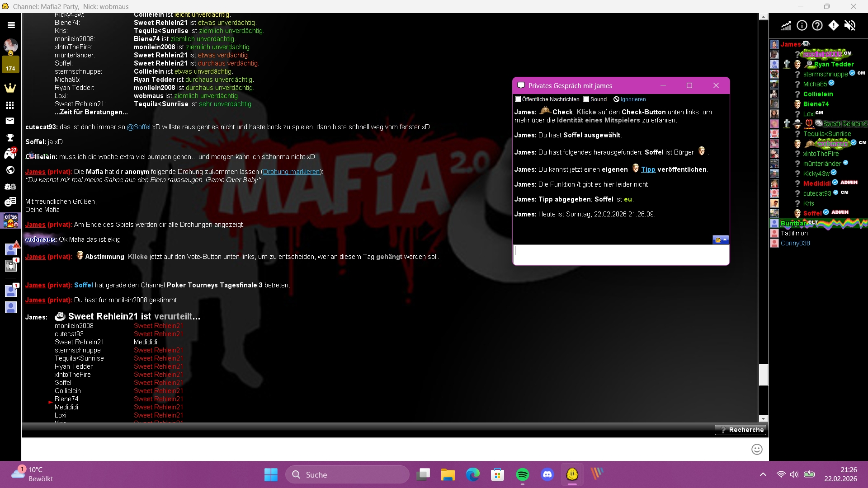Click the globe icon in sidebar
Image resolution: width=868 pixels, height=488 pixels.
point(10,170)
